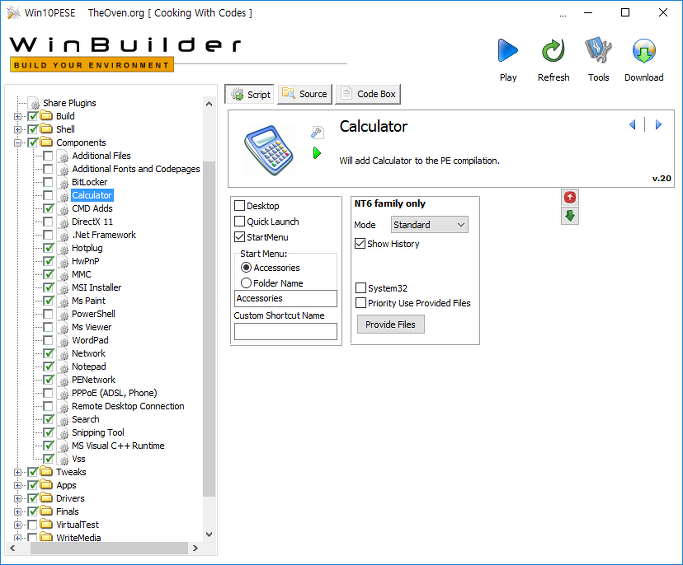This screenshot has width=683, height=565.
Task: Uncheck the CMD Adds script checkbox
Action: 48,208
